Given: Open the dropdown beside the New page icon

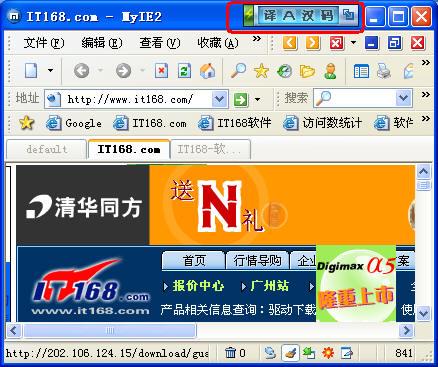Looking at the screenshot, I should (x=50, y=70).
